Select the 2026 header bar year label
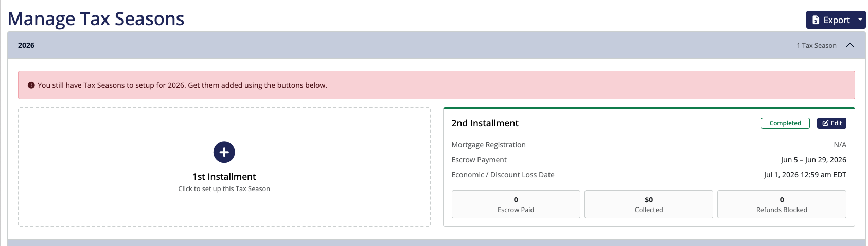 (x=26, y=45)
